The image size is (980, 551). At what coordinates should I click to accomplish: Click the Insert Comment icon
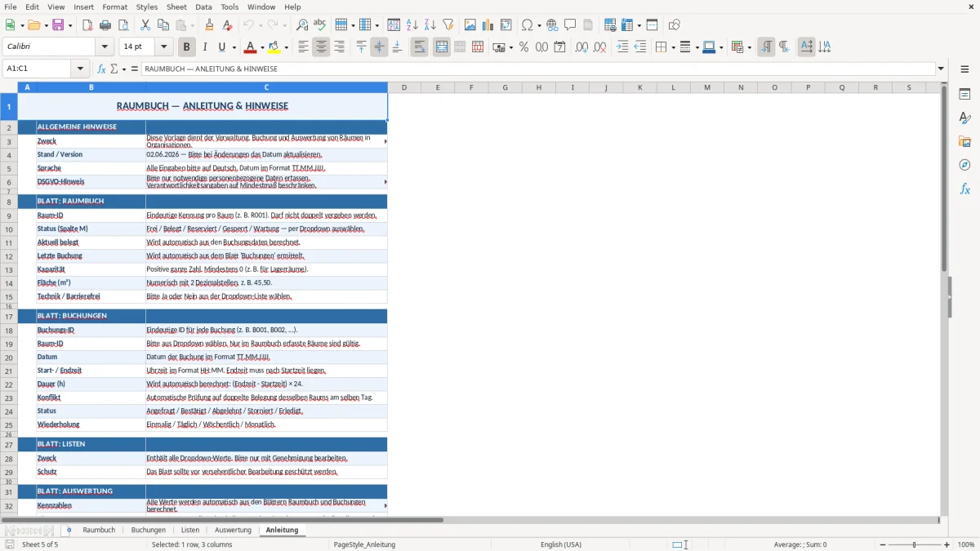pos(570,25)
